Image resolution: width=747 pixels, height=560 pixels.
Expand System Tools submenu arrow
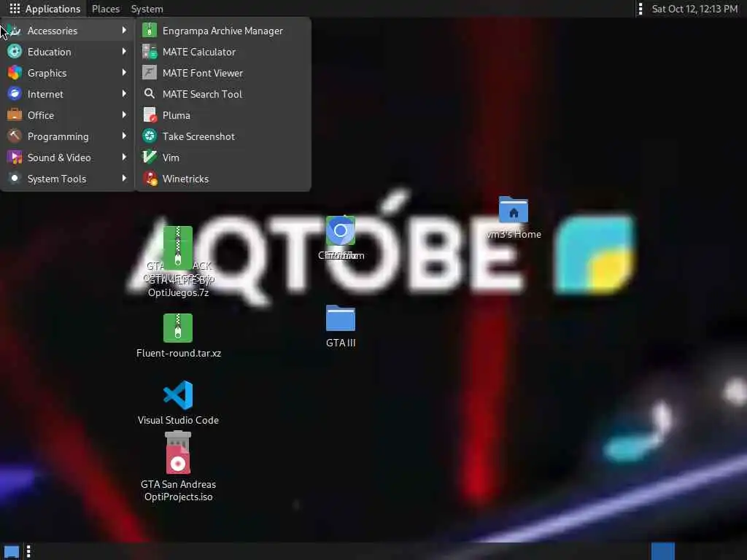coord(124,179)
